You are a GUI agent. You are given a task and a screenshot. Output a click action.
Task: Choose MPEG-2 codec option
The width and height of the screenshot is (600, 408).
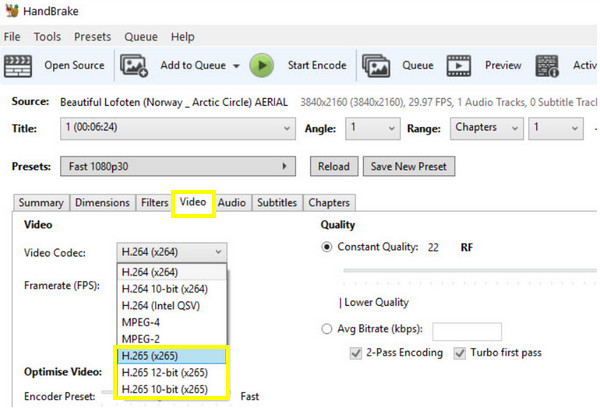(172, 339)
